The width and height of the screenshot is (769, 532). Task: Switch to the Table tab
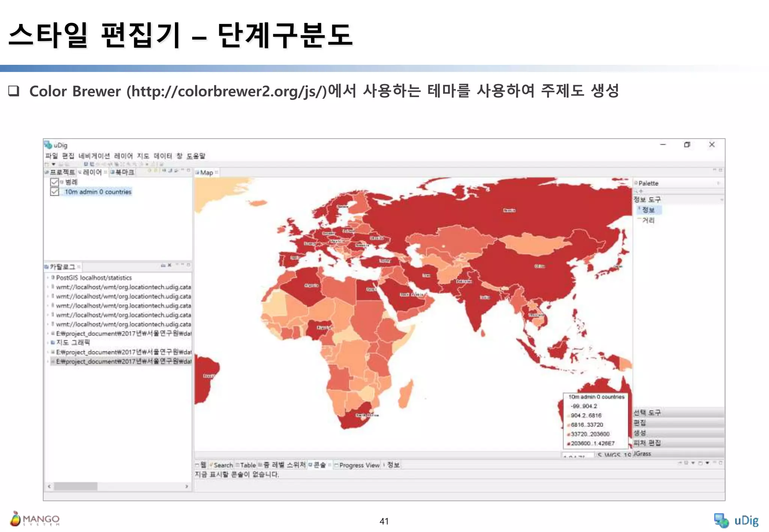pyautogui.click(x=246, y=465)
